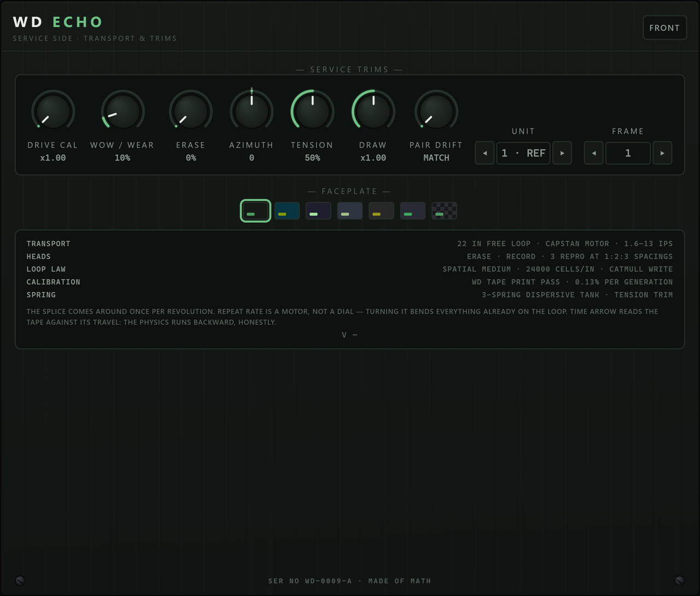
Task: Click the 'WD ECHO' title logo
Action: 58,22
